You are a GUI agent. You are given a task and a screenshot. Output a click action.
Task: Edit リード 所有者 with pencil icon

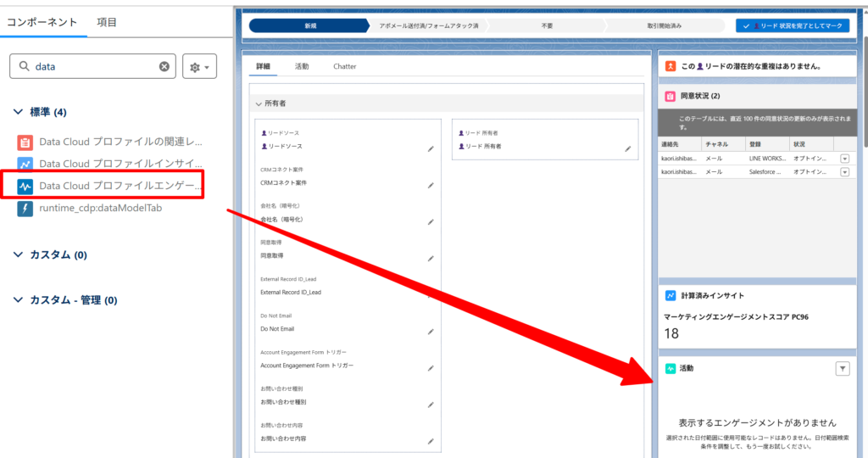coord(628,149)
